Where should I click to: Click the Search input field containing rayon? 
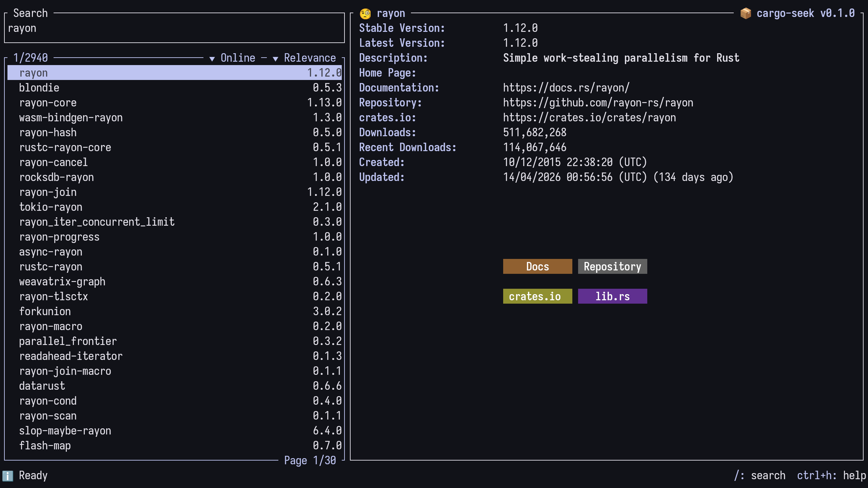point(174,28)
